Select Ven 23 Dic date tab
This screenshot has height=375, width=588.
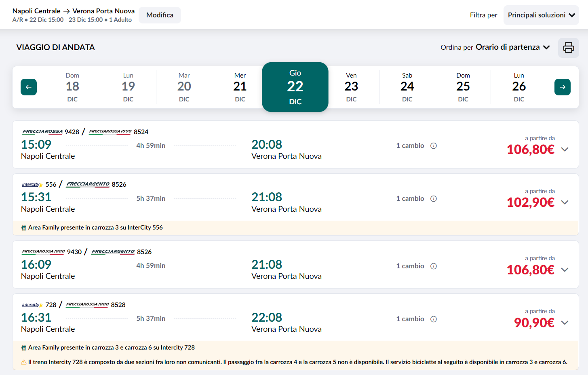(x=351, y=87)
